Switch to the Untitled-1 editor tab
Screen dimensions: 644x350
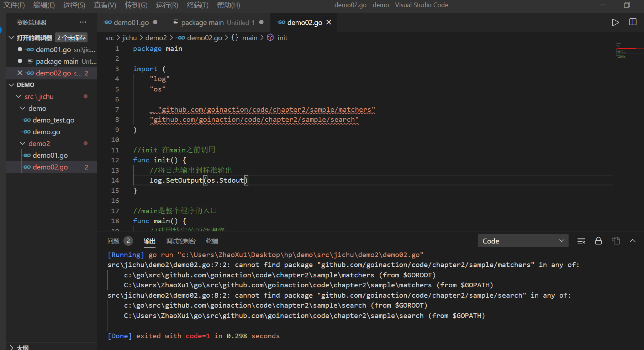click(x=217, y=22)
